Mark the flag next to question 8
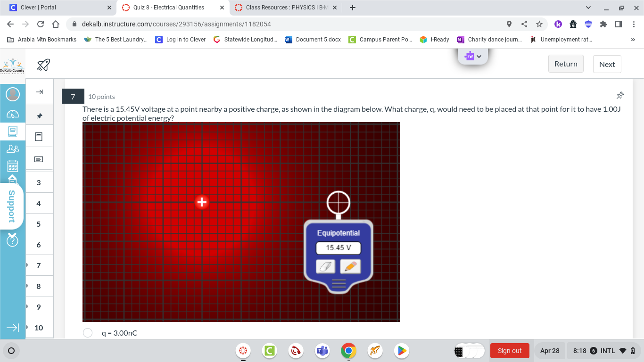The width and height of the screenshot is (644, 362). coord(27,286)
